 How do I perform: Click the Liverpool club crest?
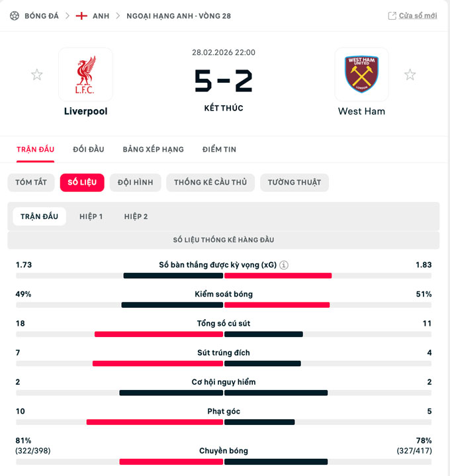click(85, 73)
